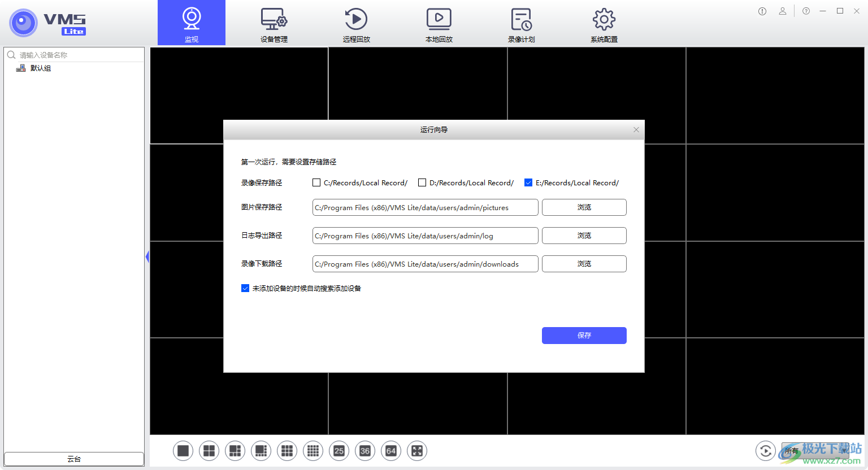Check the C:/Records/Local Record/ path checkbox

pyautogui.click(x=316, y=182)
